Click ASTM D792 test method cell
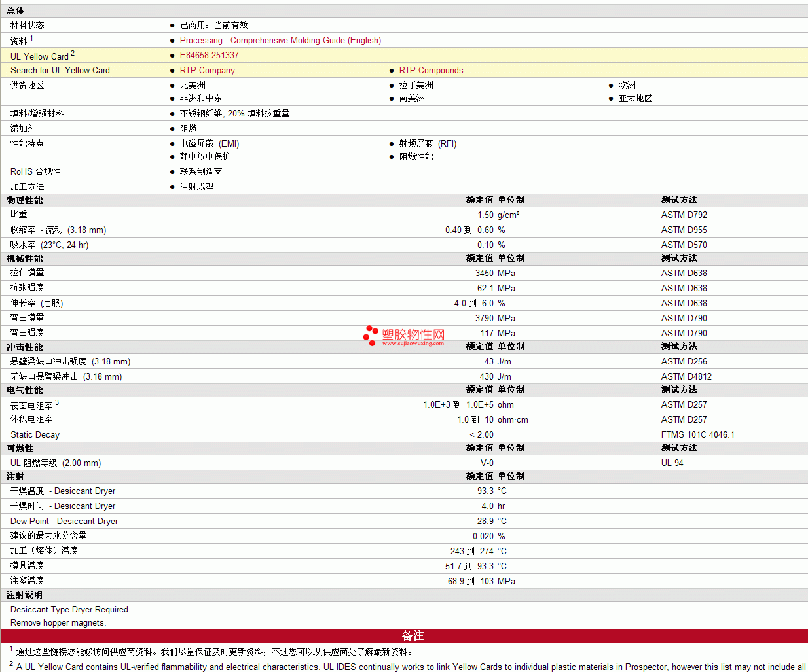The height and width of the screenshot is (672, 808). click(x=684, y=215)
